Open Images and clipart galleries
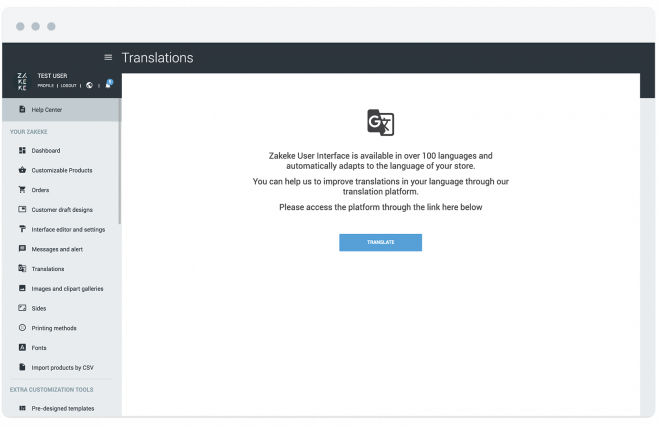 [x=67, y=289]
